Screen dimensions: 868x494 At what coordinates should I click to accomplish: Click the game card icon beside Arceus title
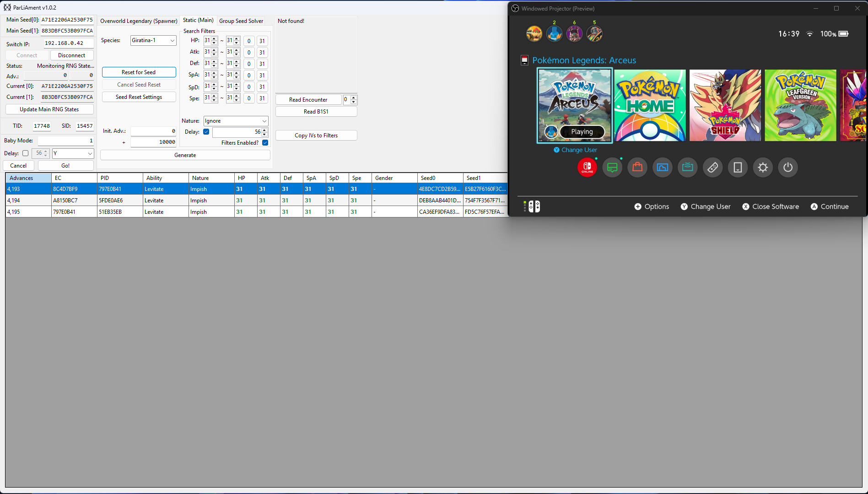point(525,60)
